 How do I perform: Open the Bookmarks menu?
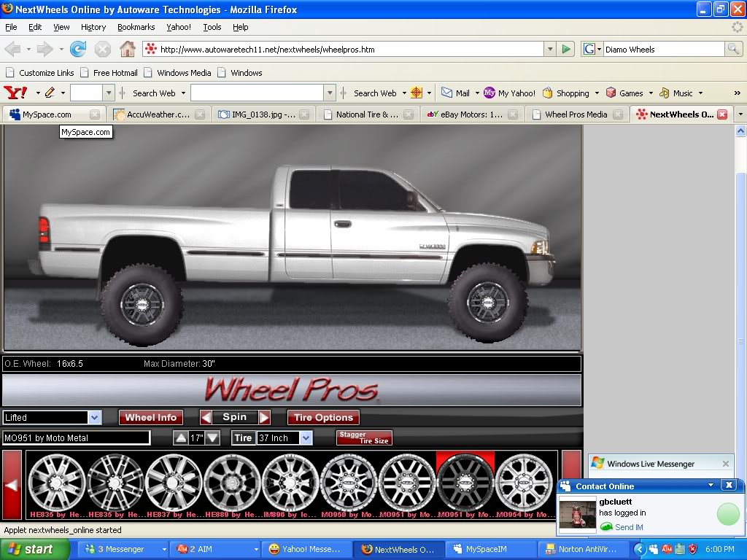pyautogui.click(x=136, y=27)
